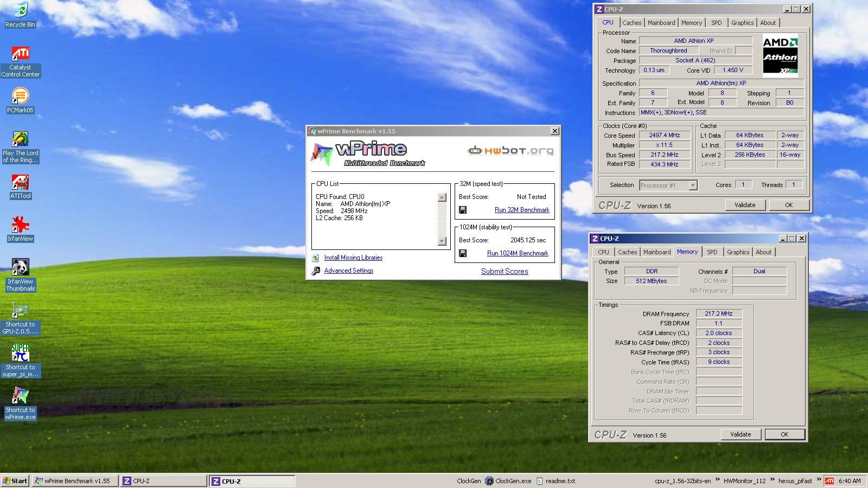Click Run 32M Benchmark link
Screen dimensions: 868x488
(522, 210)
